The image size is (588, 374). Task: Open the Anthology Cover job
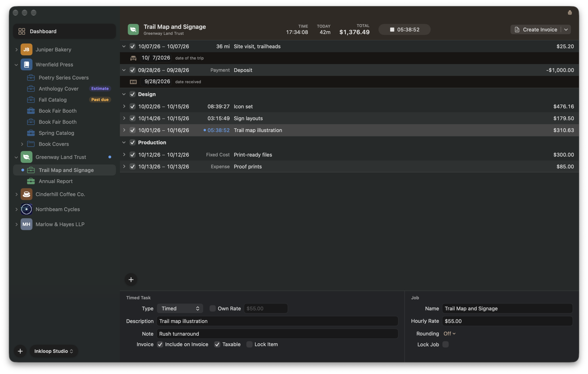(x=65, y=89)
